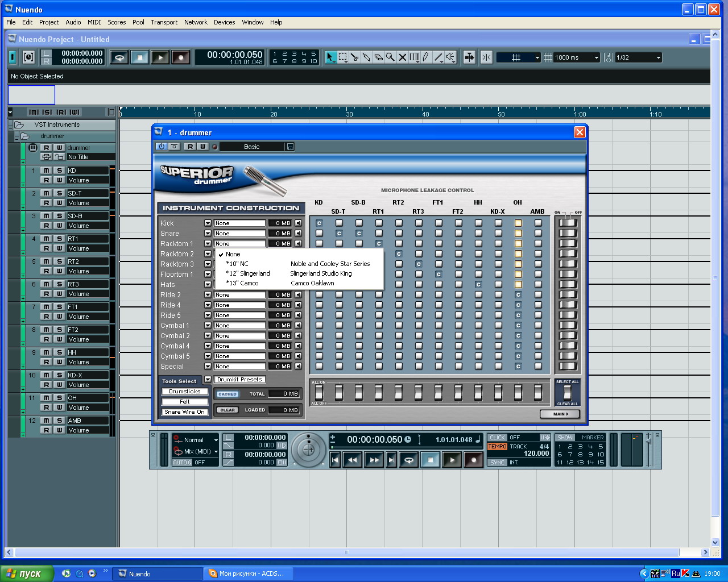Select the Range Selection tool

[x=343, y=57]
